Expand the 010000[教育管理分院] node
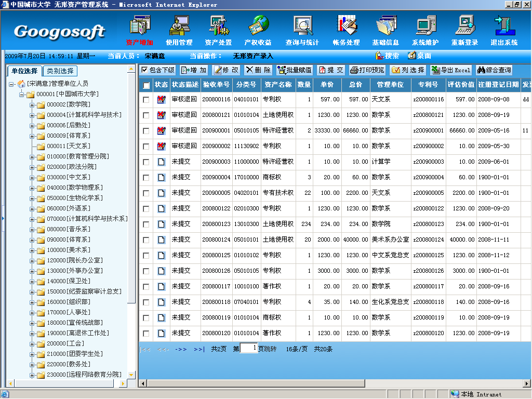 point(32,157)
